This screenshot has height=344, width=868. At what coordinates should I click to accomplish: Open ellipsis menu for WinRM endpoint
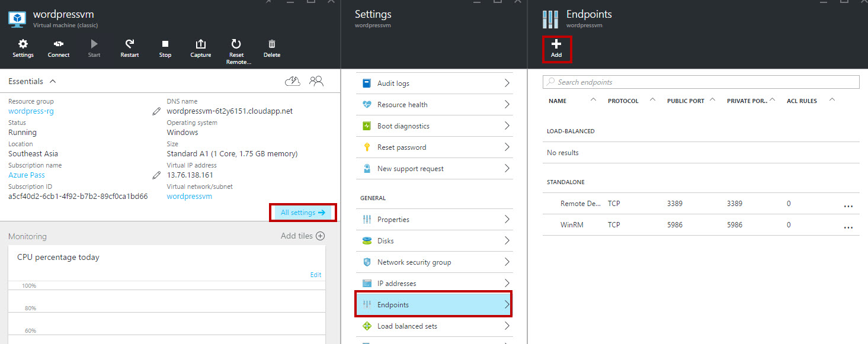[x=848, y=226]
